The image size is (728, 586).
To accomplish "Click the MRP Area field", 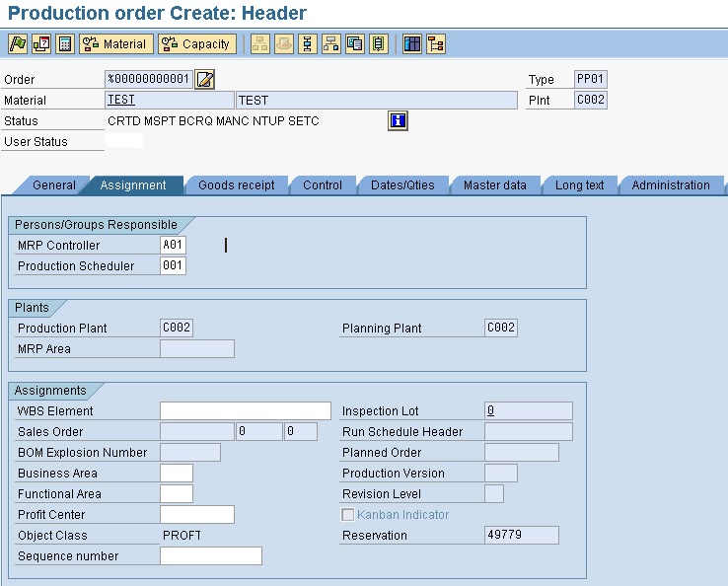I will [x=197, y=348].
